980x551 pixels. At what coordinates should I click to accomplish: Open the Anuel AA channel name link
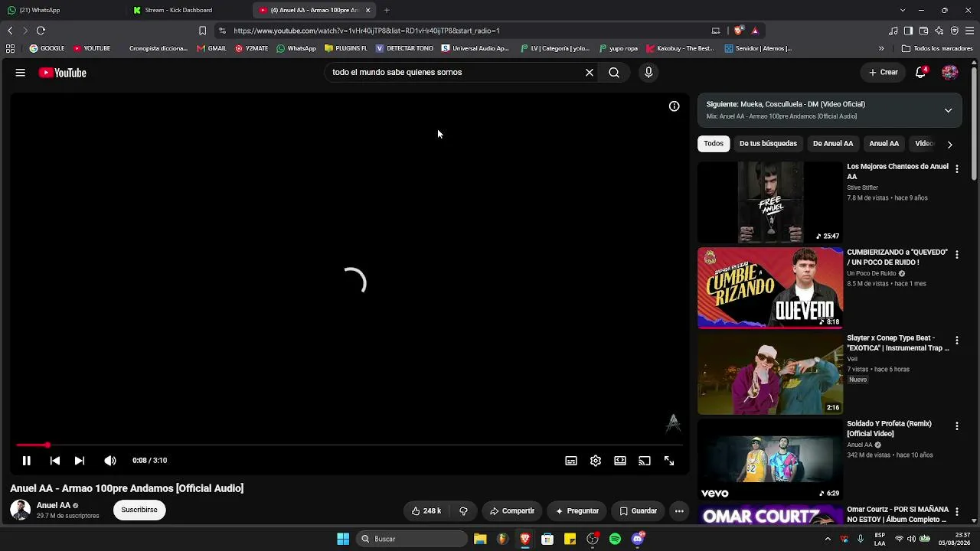pyautogui.click(x=54, y=505)
